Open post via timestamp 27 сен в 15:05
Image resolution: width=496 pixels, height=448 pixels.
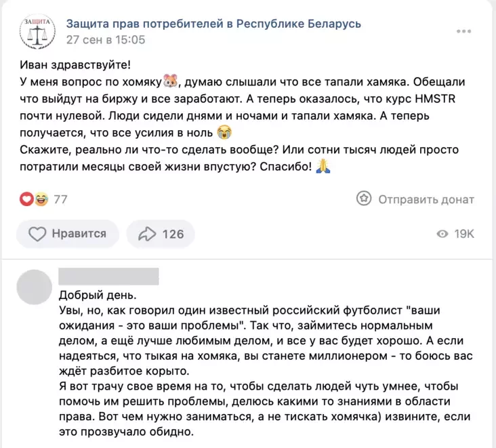pos(106,40)
